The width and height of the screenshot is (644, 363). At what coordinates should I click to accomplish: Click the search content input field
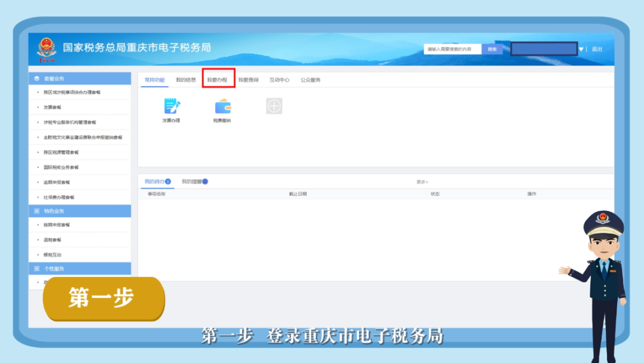point(452,49)
